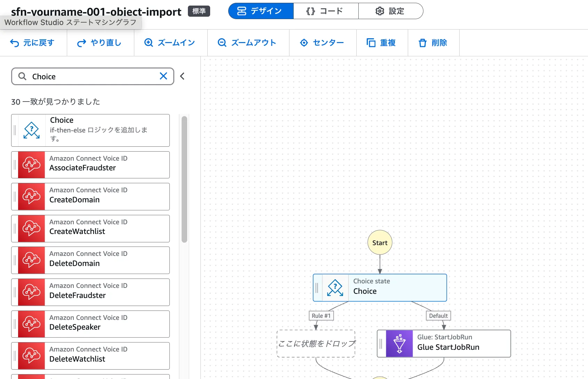
Task: Click the Duplicate (重複) icon
Action: click(x=371, y=43)
